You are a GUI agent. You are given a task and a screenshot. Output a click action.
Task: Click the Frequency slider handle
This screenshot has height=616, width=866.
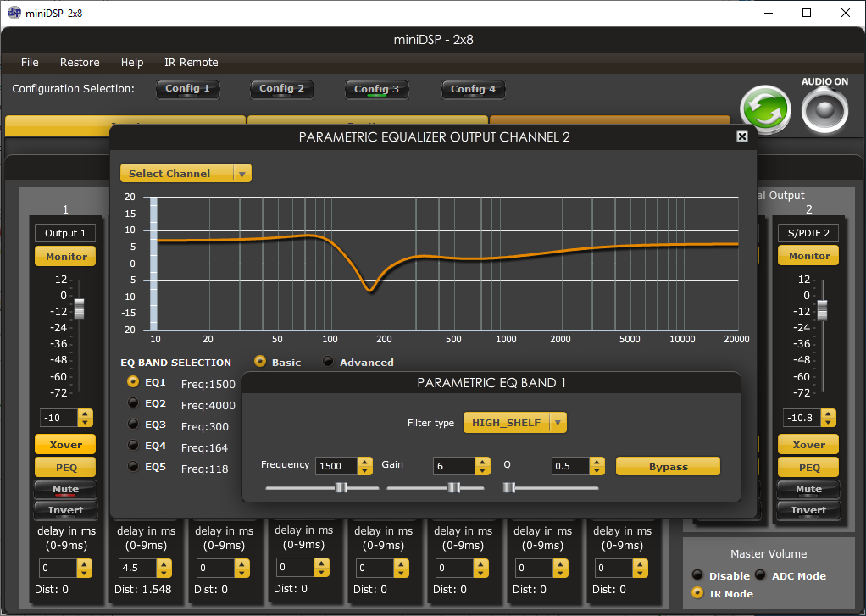341,487
